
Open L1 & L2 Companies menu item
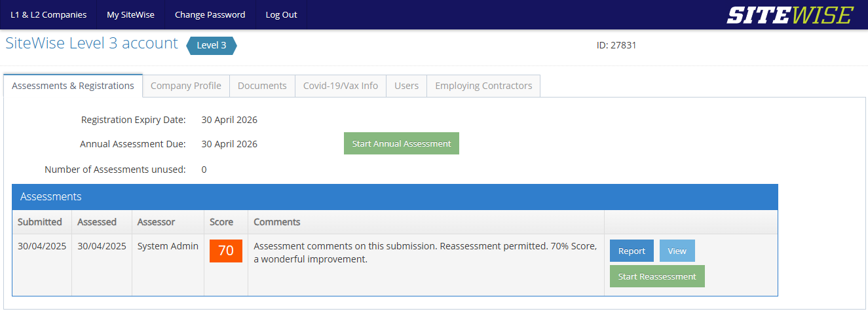[x=48, y=14]
